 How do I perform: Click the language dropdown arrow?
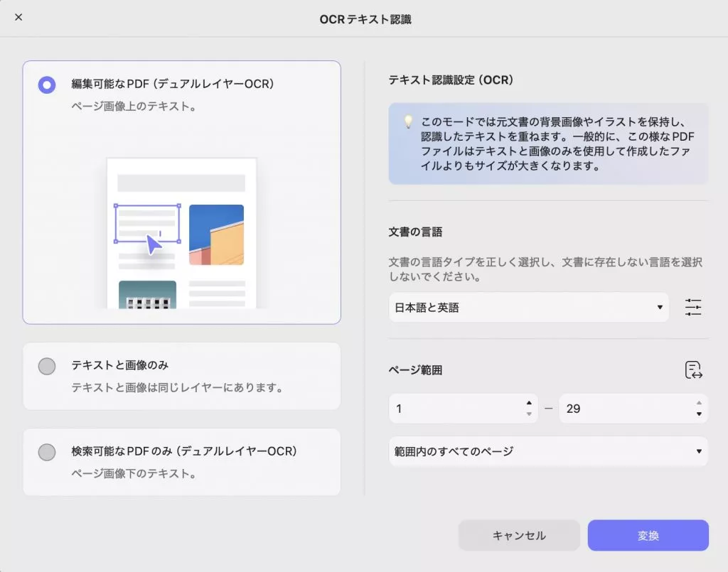(660, 307)
